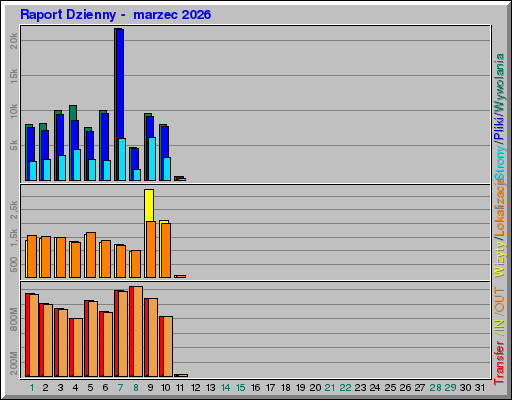Click day label 8 on the axis
512x400 pixels.
(x=136, y=388)
